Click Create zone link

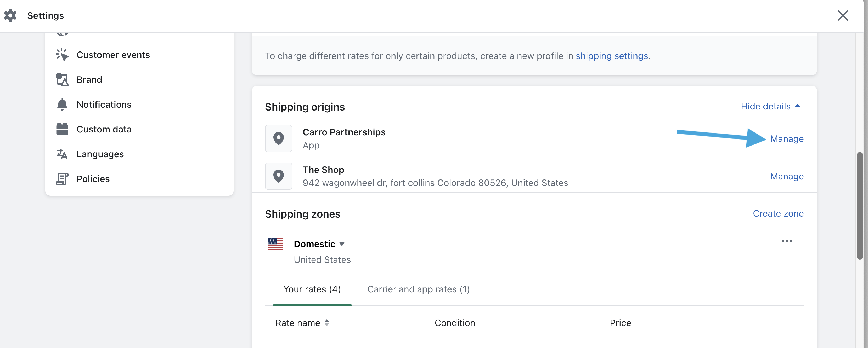pos(778,214)
